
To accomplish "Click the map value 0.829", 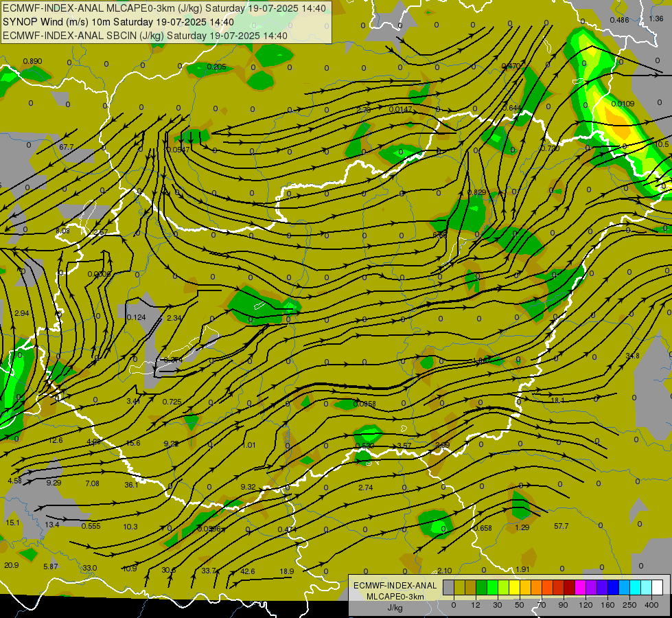I will [x=476, y=192].
